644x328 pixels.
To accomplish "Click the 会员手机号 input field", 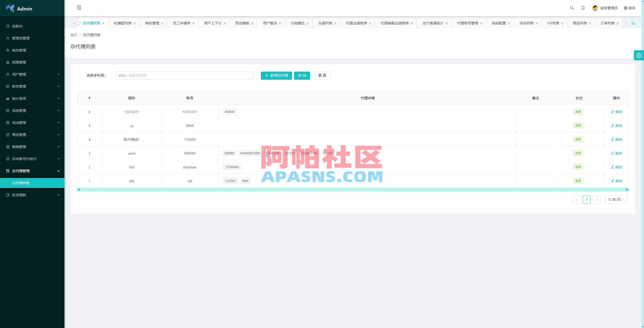I will (x=184, y=75).
